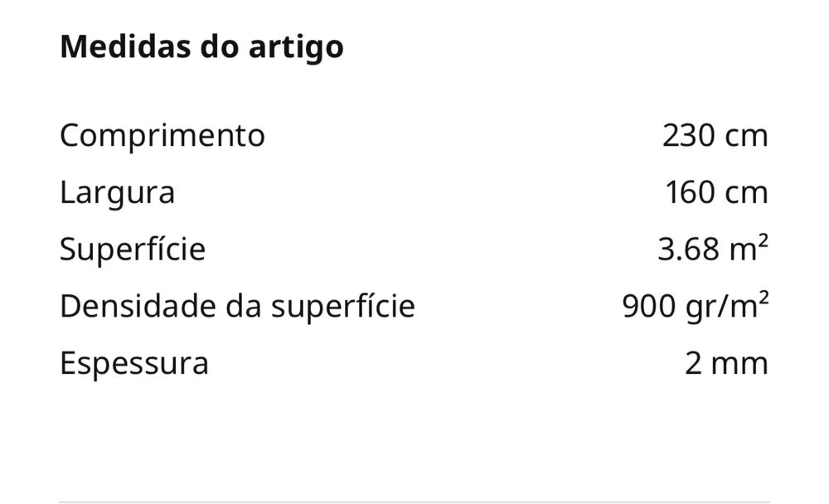Click the number 3.68 in the surface row
829x504 pixels.
pos(687,249)
